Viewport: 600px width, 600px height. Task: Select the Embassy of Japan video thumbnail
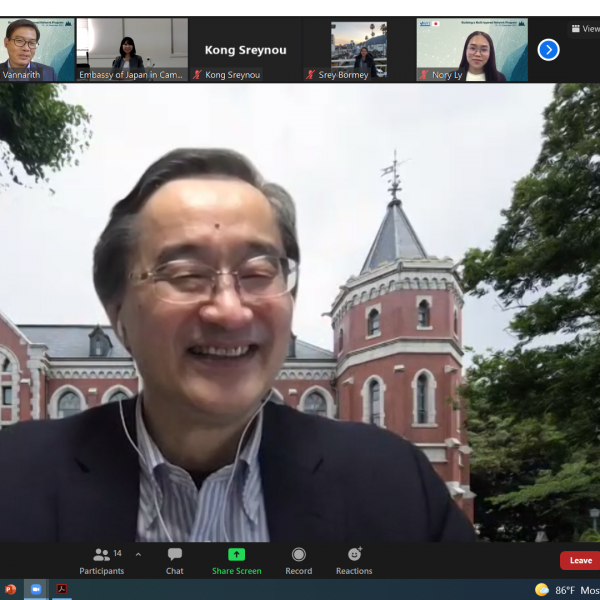(132, 49)
